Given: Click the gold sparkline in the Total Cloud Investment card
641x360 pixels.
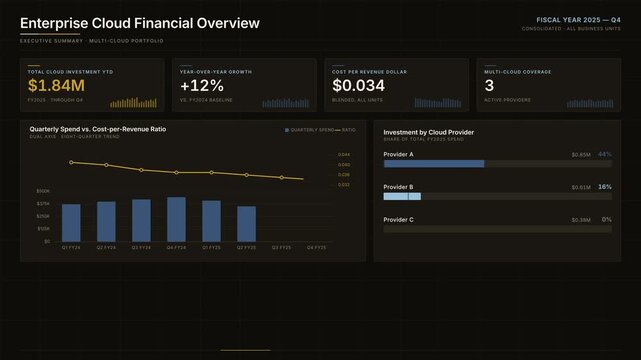Looking at the screenshot, I should click(133, 103).
